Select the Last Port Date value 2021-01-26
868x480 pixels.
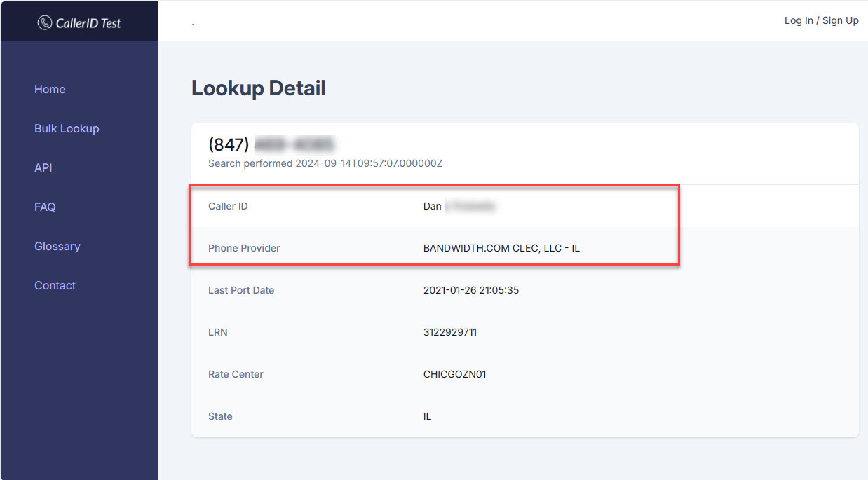[x=471, y=290]
